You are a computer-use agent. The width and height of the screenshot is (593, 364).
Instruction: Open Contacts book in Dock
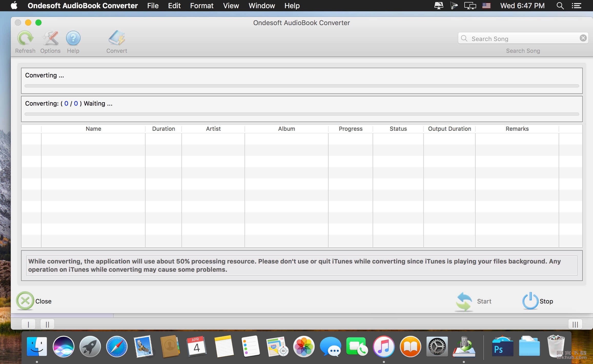coord(170,347)
